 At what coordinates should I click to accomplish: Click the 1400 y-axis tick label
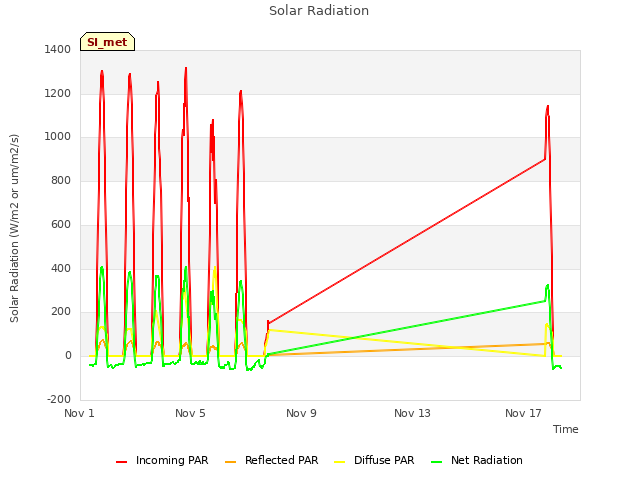58,49
